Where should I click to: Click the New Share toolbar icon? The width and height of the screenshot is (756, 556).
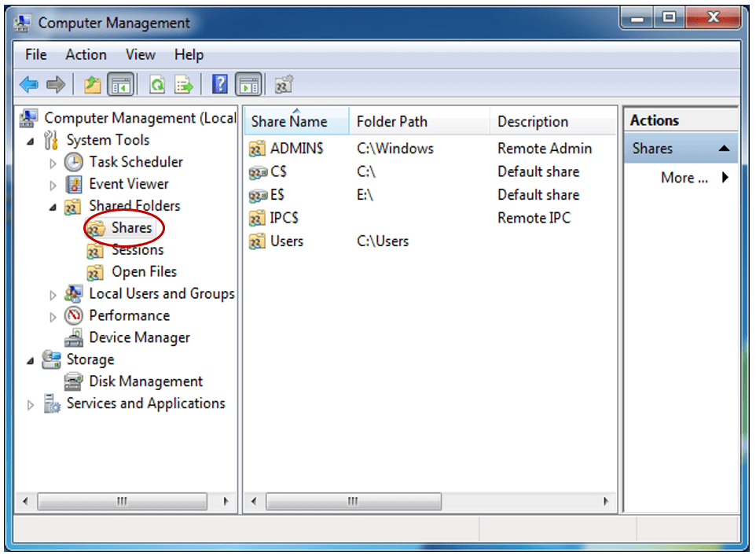284,85
